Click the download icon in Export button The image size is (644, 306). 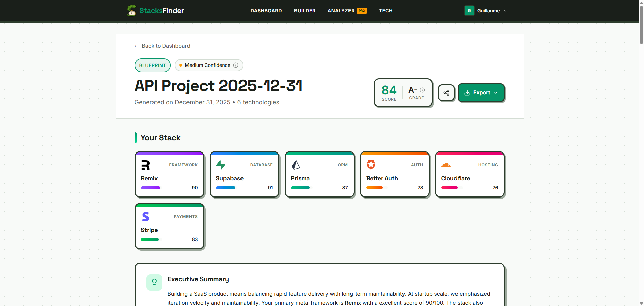[467, 93]
